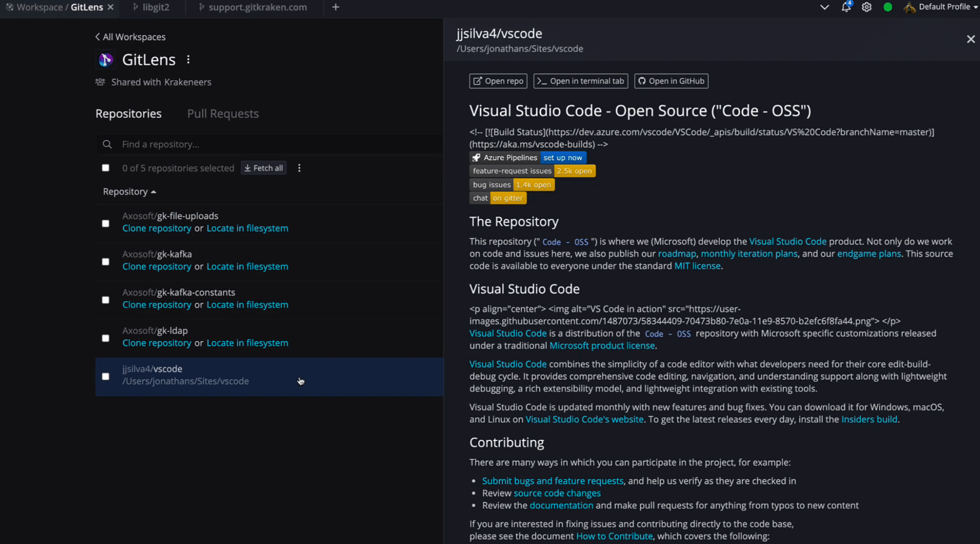
Task: Check the jjsilva4/vscode repository checkbox
Action: pyautogui.click(x=105, y=376)
